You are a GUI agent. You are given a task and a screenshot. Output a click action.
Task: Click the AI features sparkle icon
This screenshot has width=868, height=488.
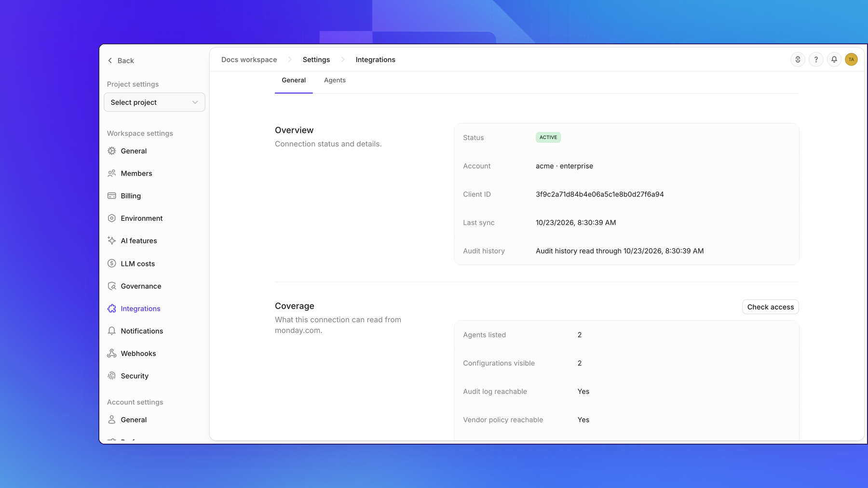click(112, 241)
